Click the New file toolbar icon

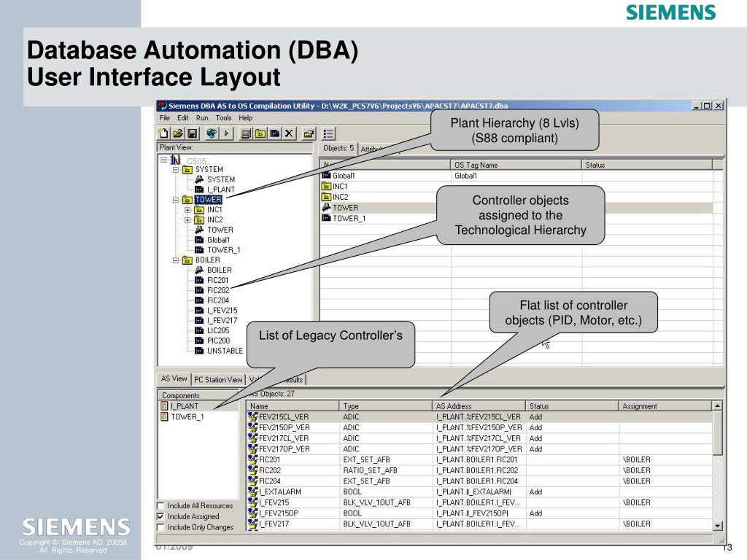click(x=163, y=133)
